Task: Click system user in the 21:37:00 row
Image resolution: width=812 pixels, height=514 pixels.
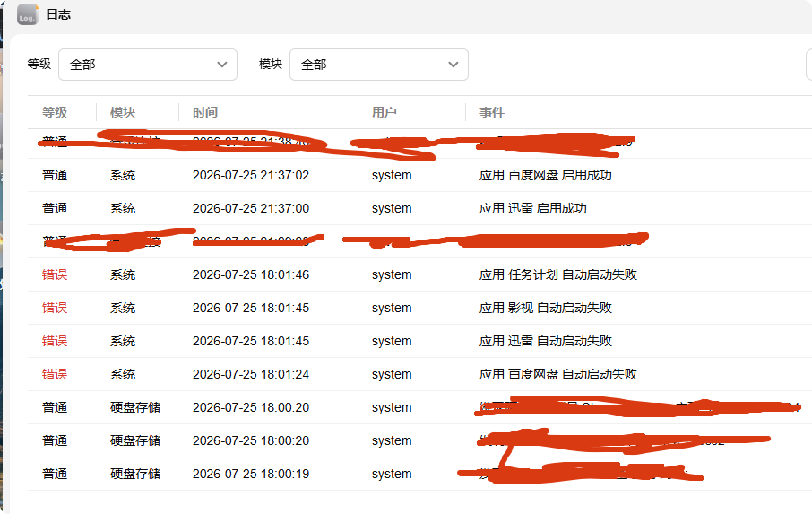Action: (x=392, y=208)
